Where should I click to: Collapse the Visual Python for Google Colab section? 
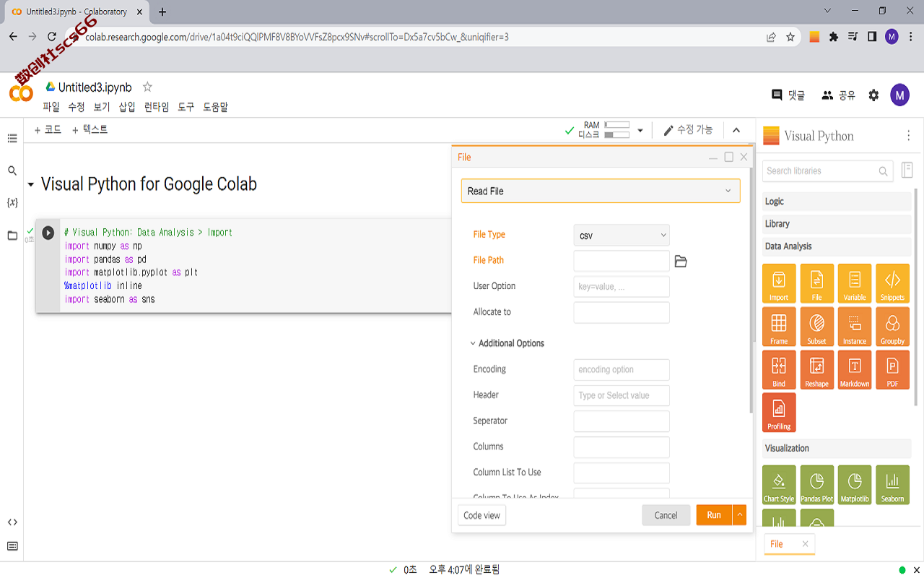pyautogui.click(x=31, y=185)
